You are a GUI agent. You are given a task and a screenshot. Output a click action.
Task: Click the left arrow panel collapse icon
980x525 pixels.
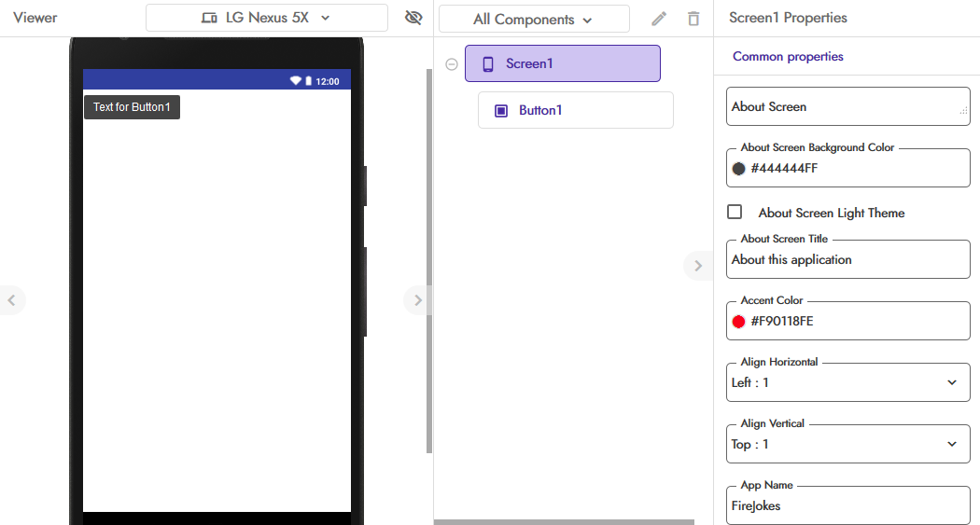11,300
